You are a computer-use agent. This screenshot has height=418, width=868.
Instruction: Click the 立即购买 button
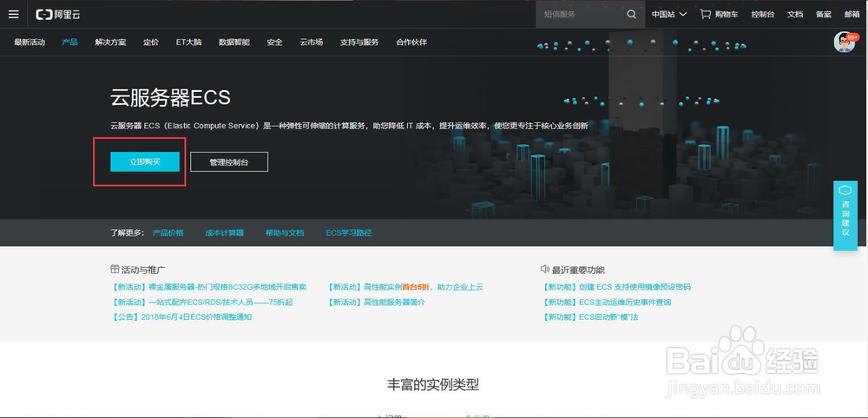click(x=145, y=161)
